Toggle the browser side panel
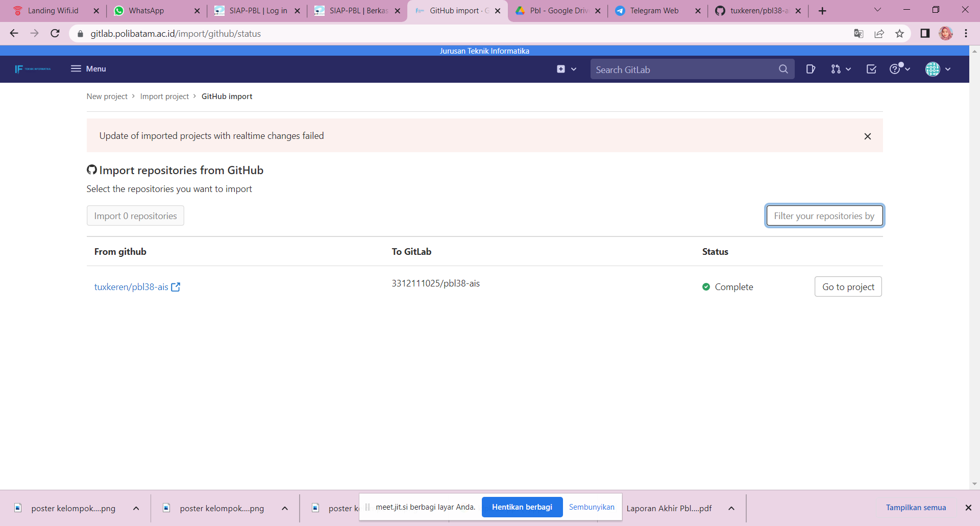Viewport: 980px width, 526px height. point(925,33)
